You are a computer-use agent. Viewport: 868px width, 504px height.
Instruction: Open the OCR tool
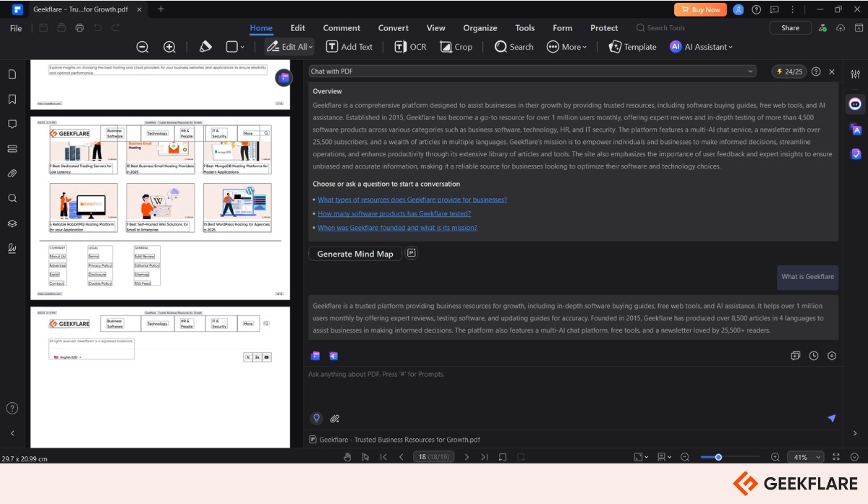[410, 47]
